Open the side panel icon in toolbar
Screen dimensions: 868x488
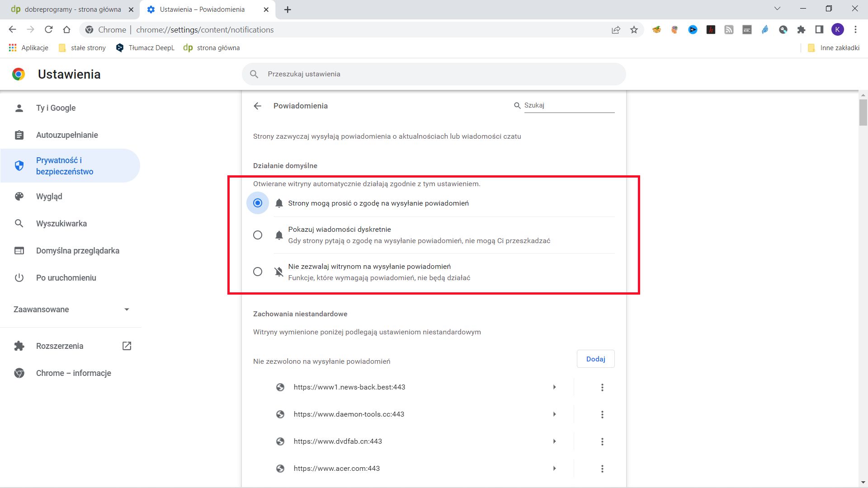[x=819, y=29]
